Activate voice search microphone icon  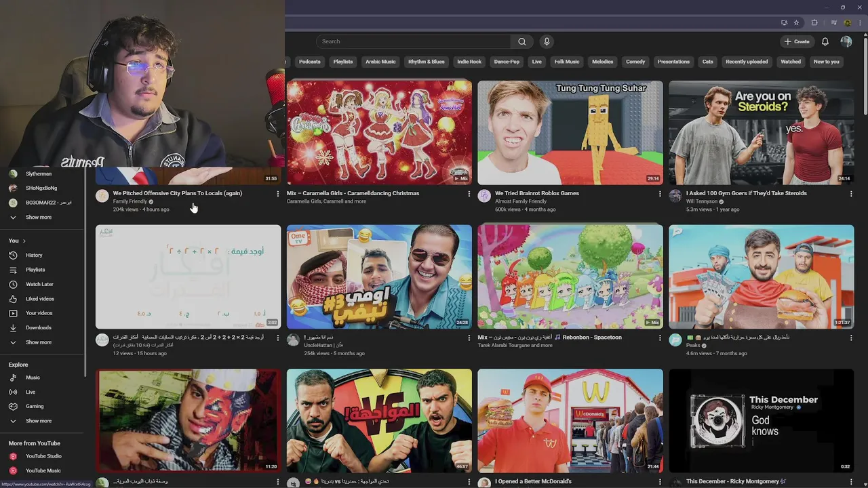coord(547,41)
